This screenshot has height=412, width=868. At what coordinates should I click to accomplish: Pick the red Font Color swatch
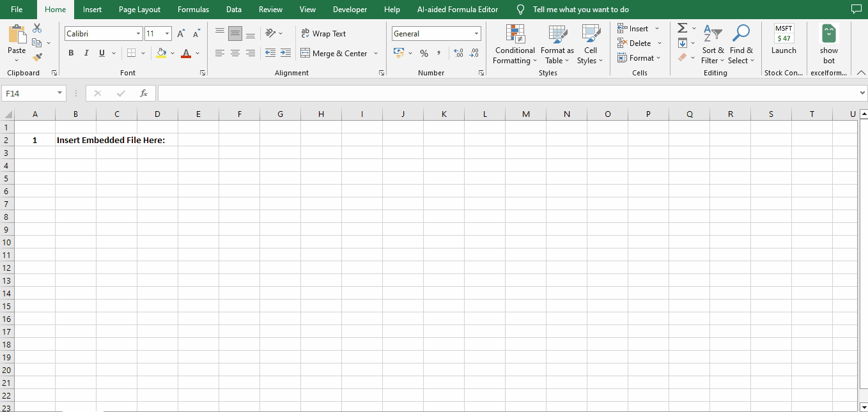point(185,57)
